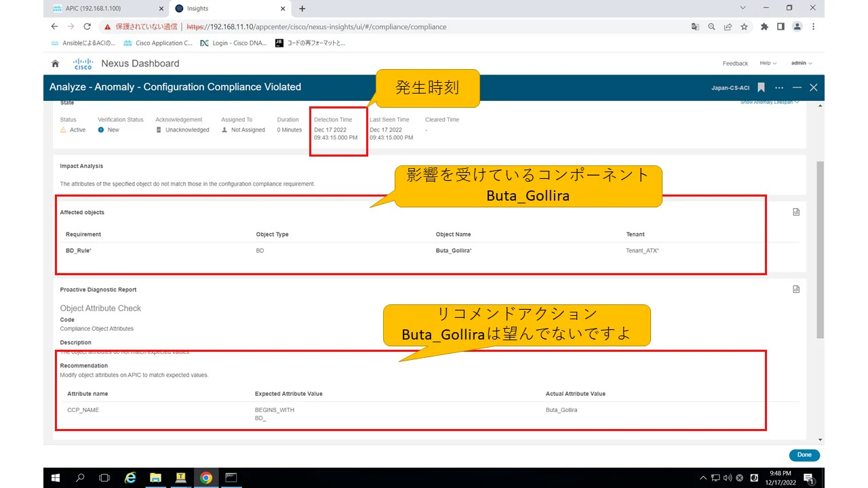The image size is (868, 488).
Task: Open File Explorer from the taskbar
Action: click(x=155, y=478)
